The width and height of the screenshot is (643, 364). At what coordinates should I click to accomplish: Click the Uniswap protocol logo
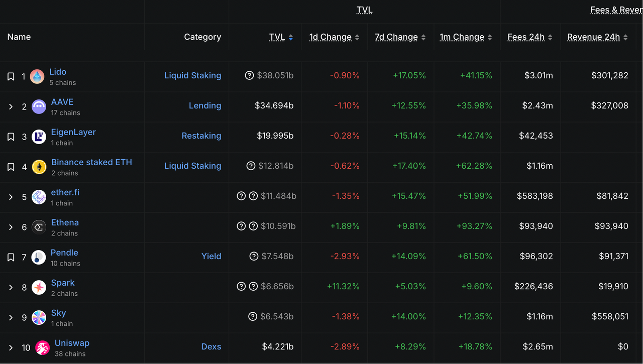click(x=42, y=347)
